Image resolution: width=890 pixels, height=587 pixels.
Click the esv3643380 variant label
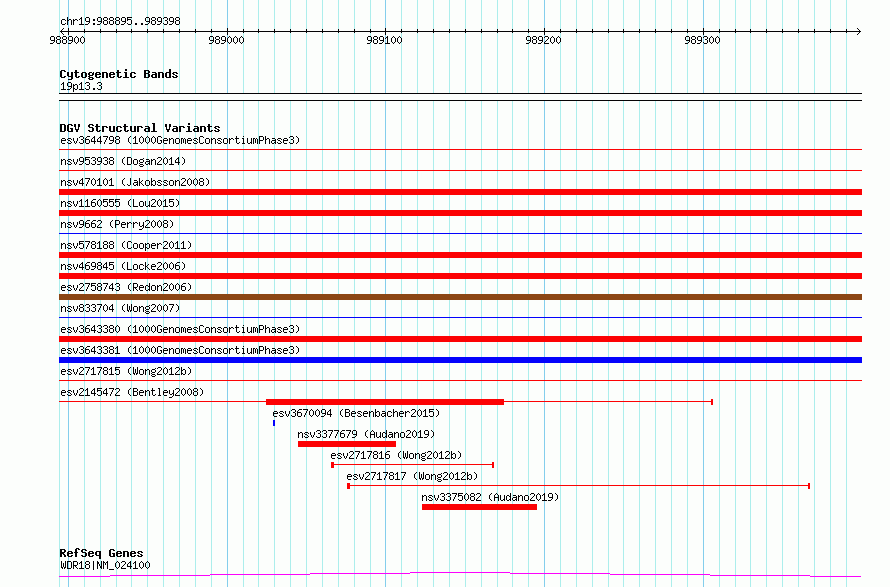180,329
